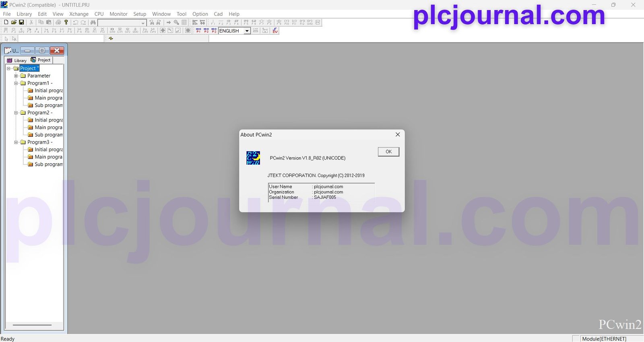Open the CPU menu
Image resolution: width=644 pixels, height=342 pixels.
click(99, 14)
